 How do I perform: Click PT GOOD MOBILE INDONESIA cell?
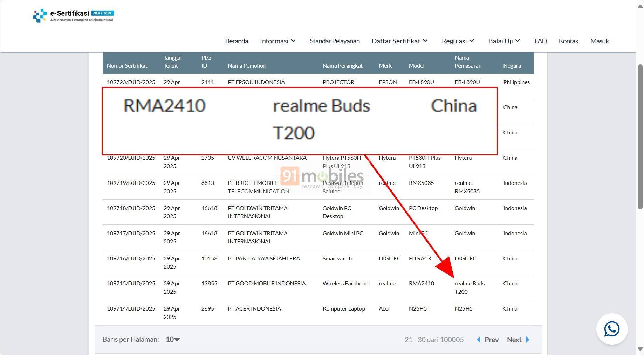[267, 283]
